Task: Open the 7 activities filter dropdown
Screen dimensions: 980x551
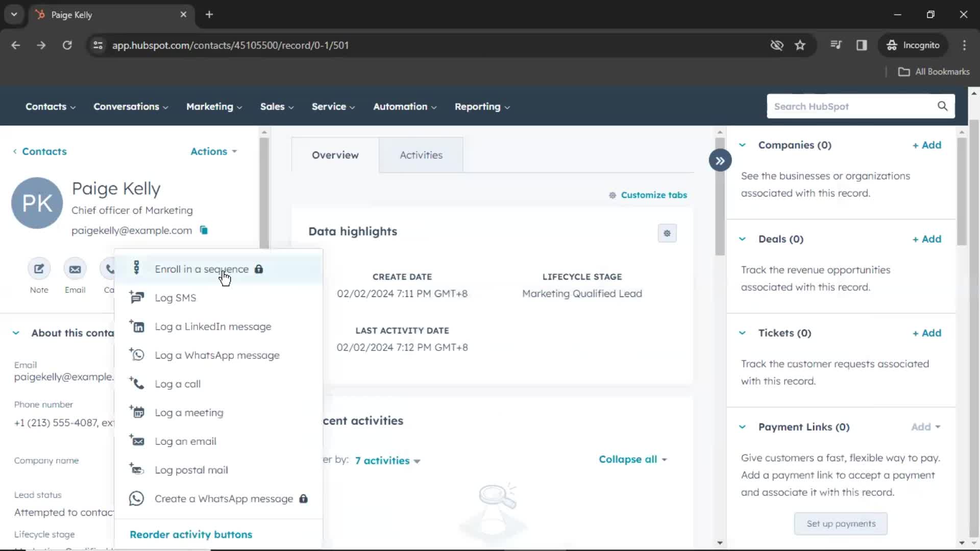Action: coord(388,461)
